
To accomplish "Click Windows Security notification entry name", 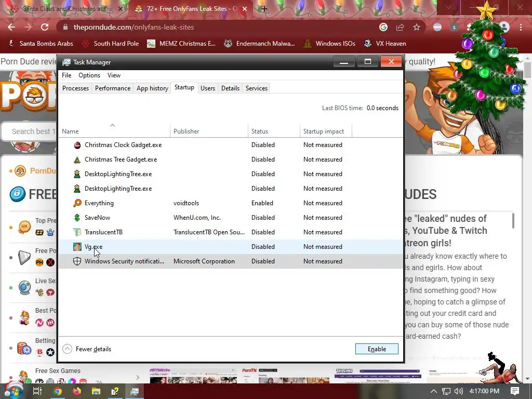I will 124,261.
